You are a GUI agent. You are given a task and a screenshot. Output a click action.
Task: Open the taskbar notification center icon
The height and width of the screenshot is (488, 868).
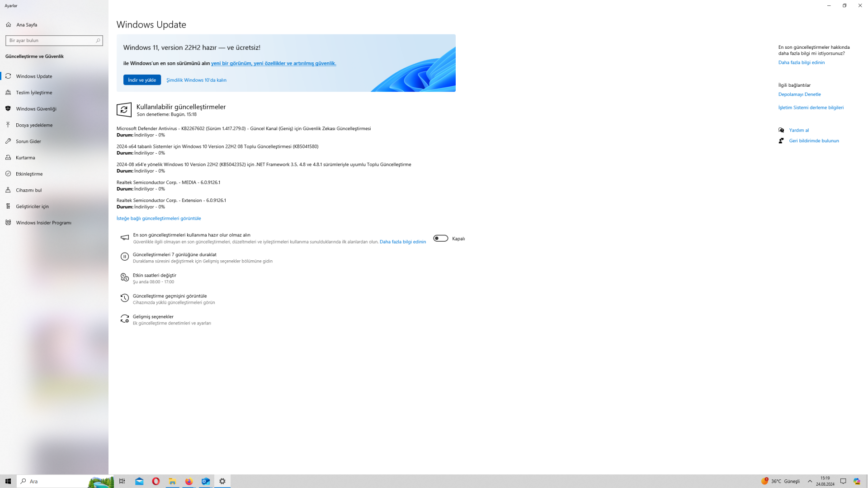coord(843,481)
